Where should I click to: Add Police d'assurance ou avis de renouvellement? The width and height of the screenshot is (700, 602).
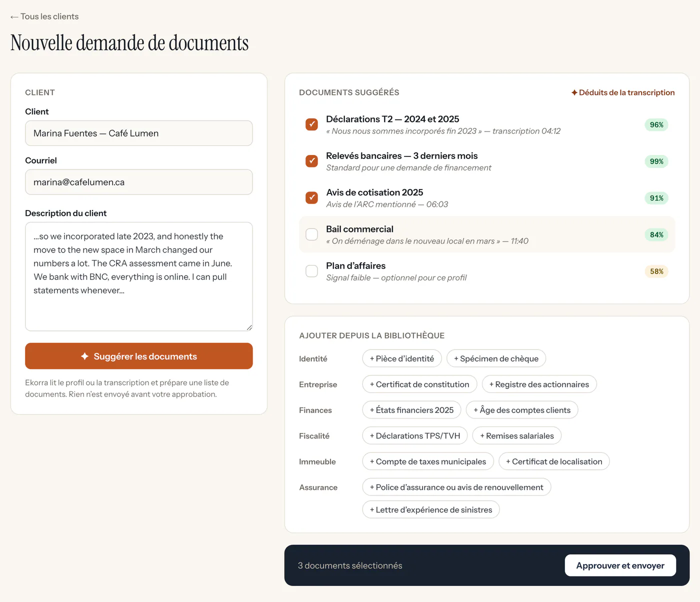coord(456,487)
